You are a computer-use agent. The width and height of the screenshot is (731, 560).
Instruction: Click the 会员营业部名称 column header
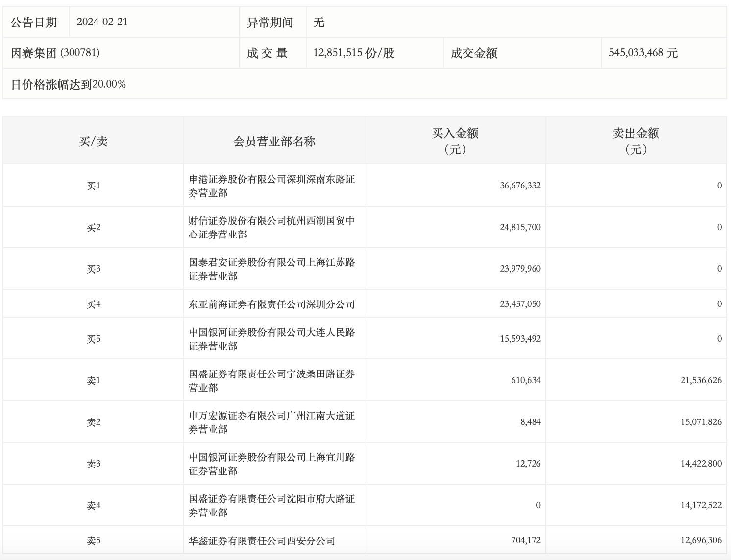pyautogui.click(x=274, y=141)
